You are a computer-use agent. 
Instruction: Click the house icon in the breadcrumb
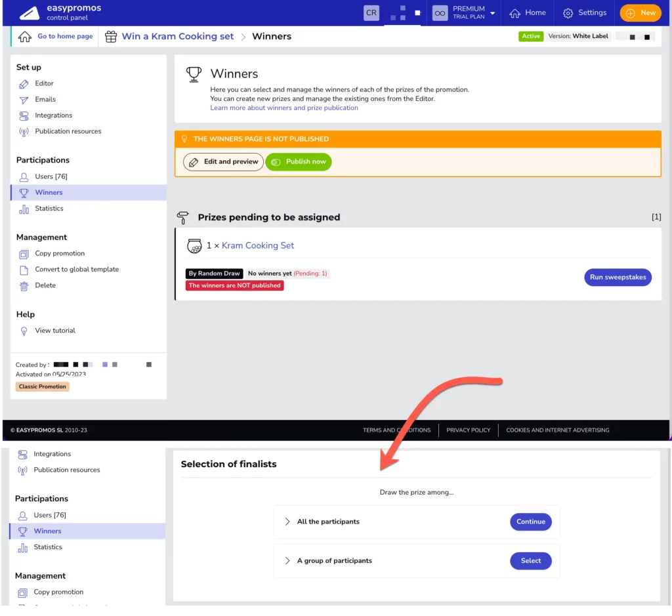25,37
